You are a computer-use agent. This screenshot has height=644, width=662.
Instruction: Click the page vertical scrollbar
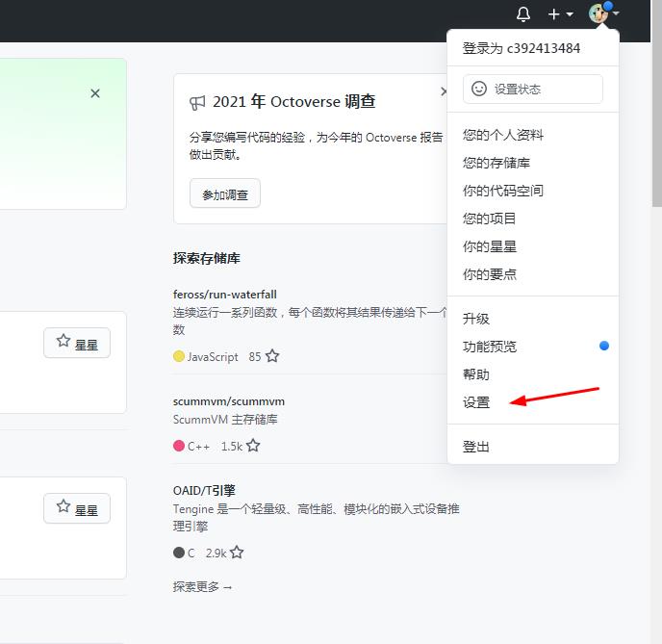click(656, 103)
